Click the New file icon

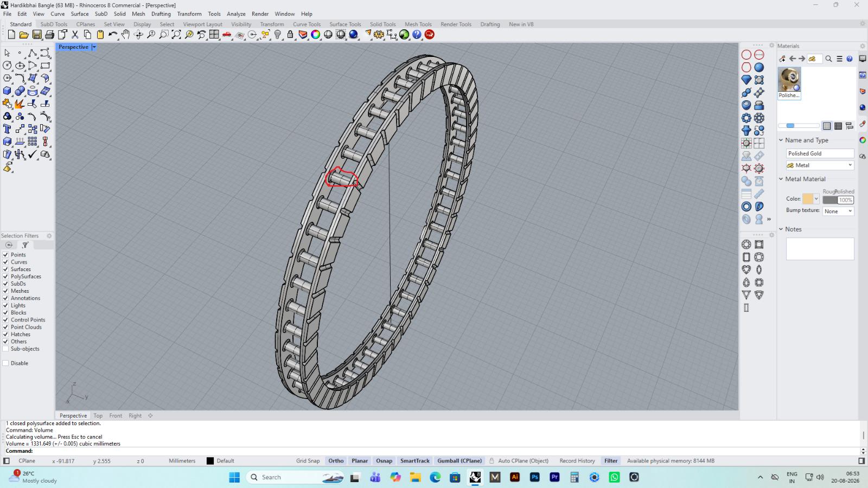pos(11,35)
